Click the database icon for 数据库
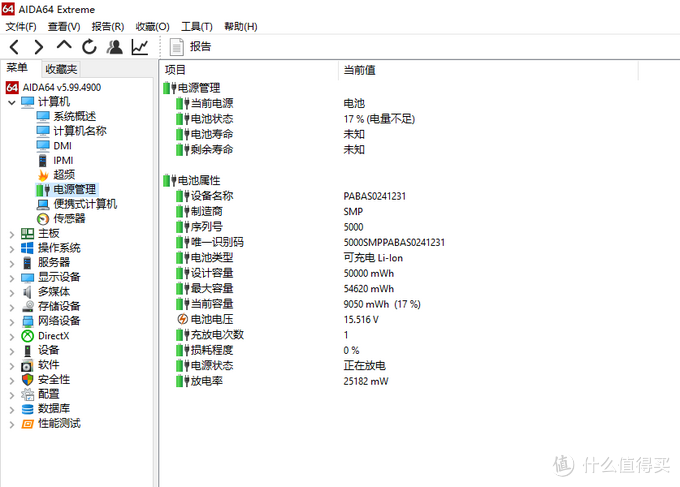Image resolution: width=680 pixels, height=487 pixels. click(x=27, y=409)
